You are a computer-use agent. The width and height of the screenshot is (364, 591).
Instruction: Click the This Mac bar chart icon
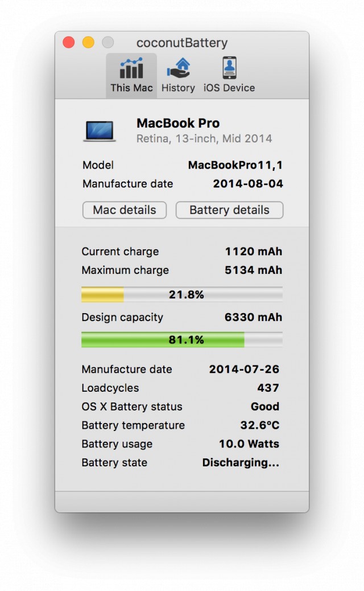click(131, 68)
